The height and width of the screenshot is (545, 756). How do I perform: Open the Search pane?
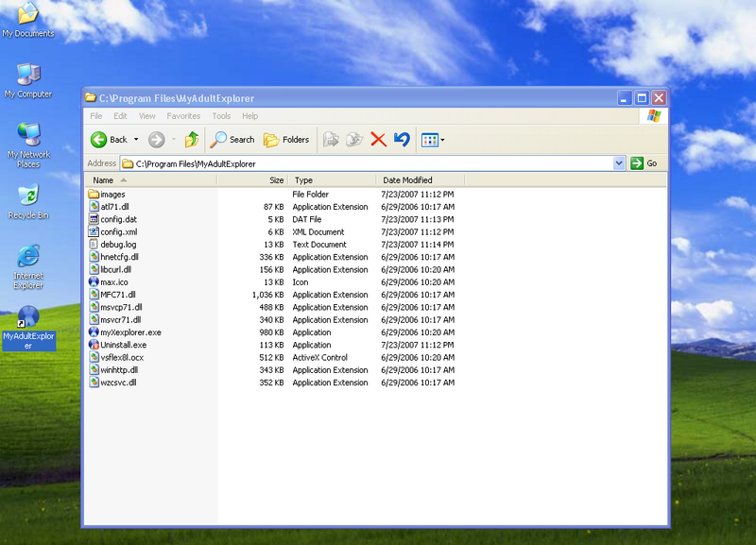click(x=232, y=140)
